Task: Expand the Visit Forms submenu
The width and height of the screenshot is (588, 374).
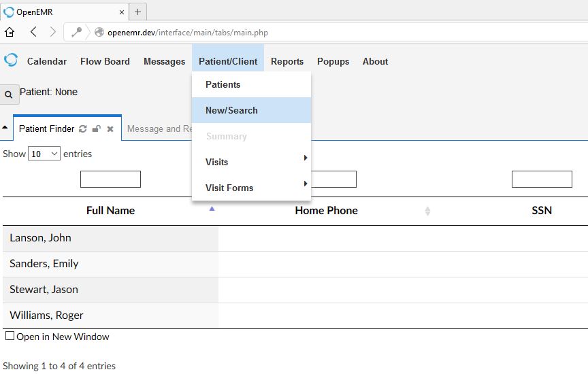Action: [251, 188]
